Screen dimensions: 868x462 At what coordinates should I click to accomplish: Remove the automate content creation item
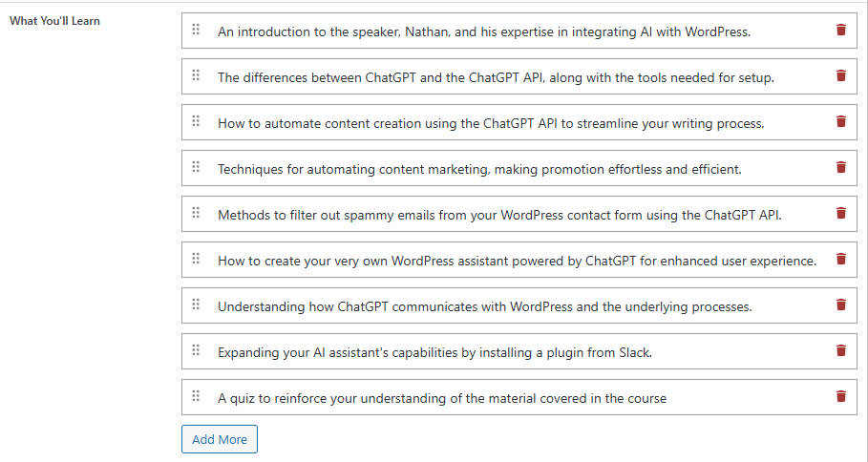click(x=841, y=122)
